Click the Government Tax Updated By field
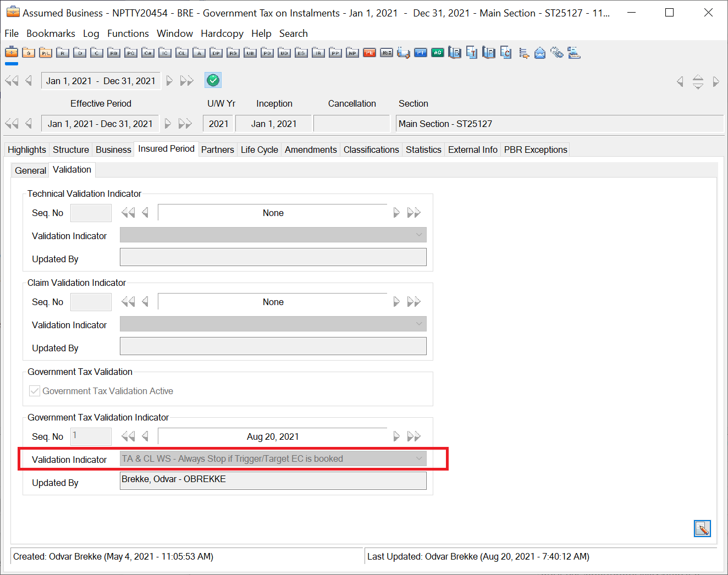The width and height of the screenshot is (728, 575). point(273,480)
